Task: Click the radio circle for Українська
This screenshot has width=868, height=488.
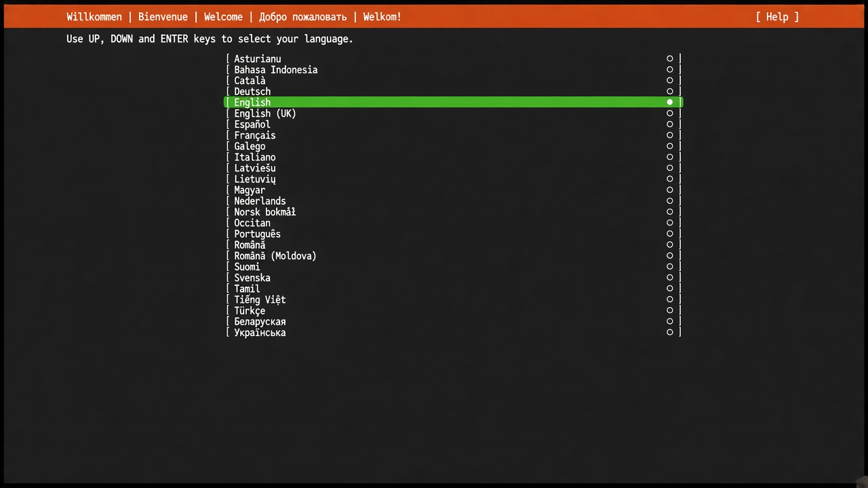Action: coord(670,333)
